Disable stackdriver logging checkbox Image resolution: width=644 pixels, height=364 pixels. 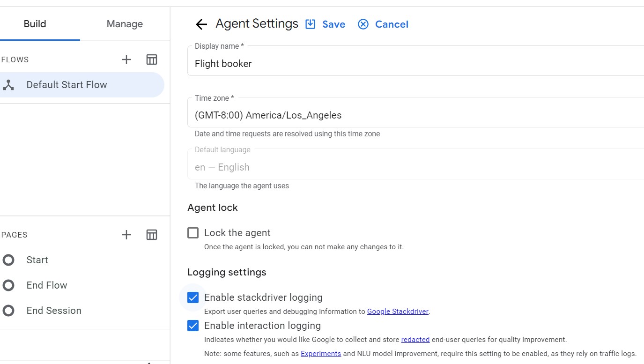tap(193, 297)
